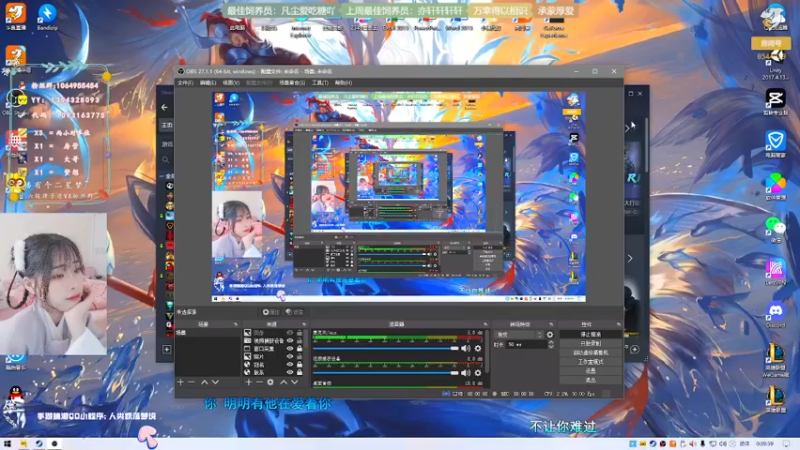
Task: Start the virtual camera button
Action: click(590, 353)
